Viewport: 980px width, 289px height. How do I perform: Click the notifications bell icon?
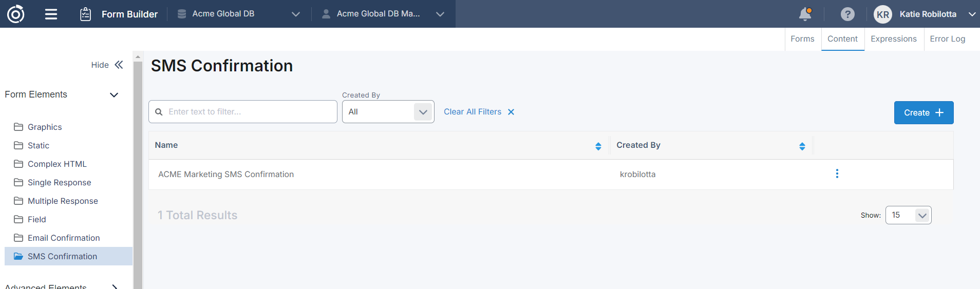click(x=805, y=14)
